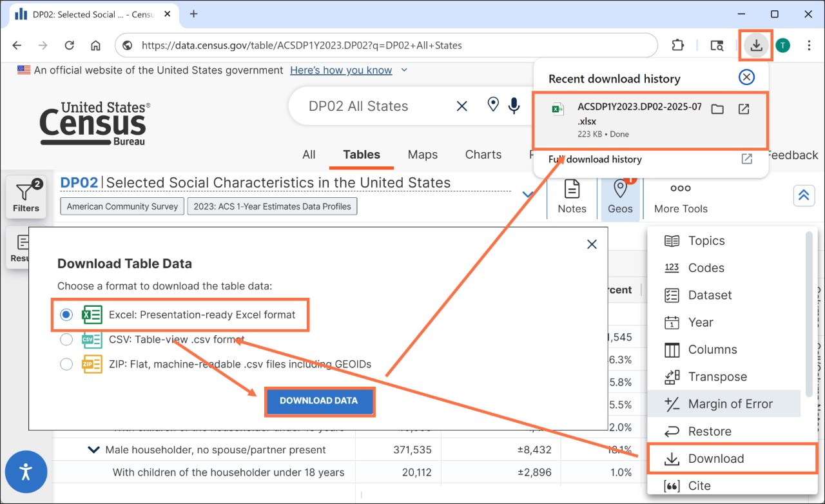Collapse header with double chevron up button
Image resolution: width=825 pixels, height=504 pixels.
tap(804, 195)
